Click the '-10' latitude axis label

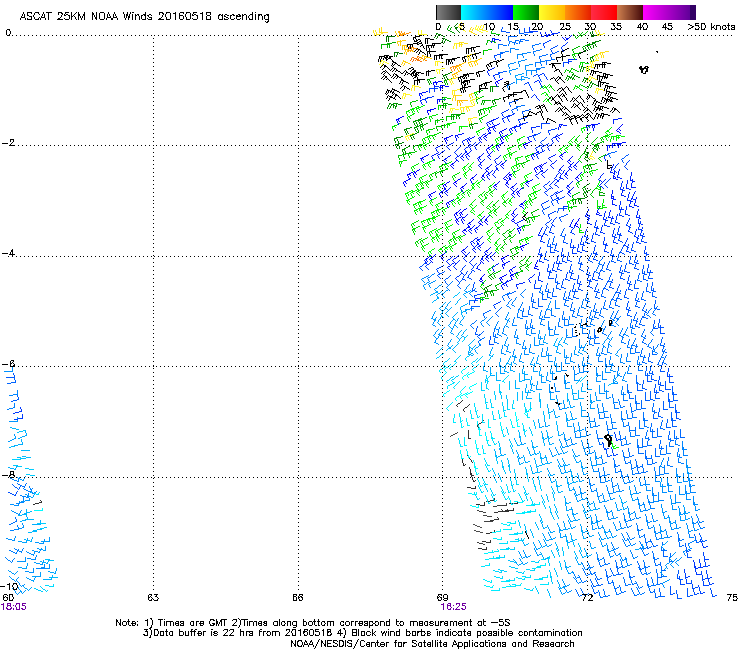click(x=9, y=586)
